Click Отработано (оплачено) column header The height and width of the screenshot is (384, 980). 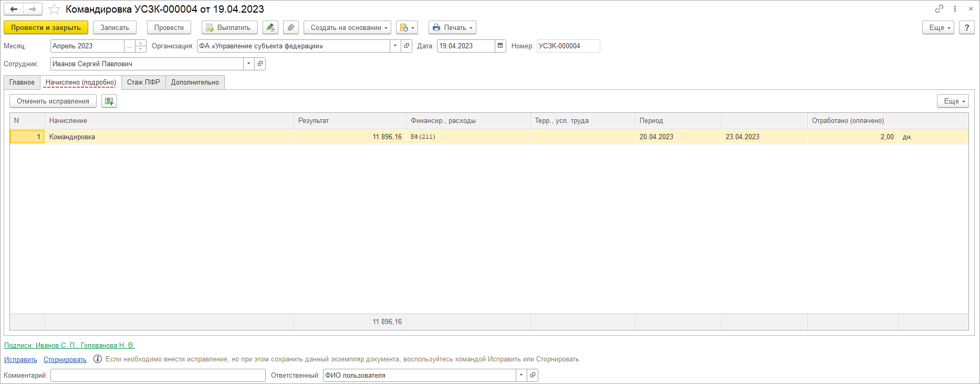[x=888, y=121]
